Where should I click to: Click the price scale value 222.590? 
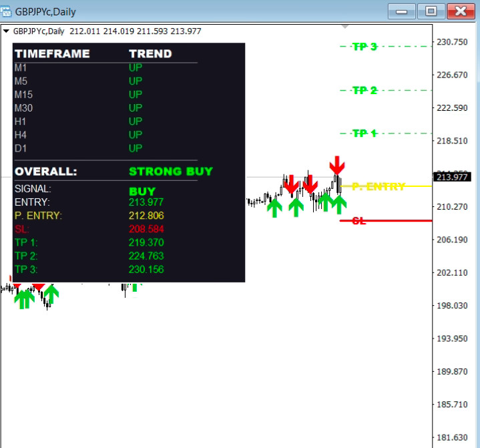[452, 108]
